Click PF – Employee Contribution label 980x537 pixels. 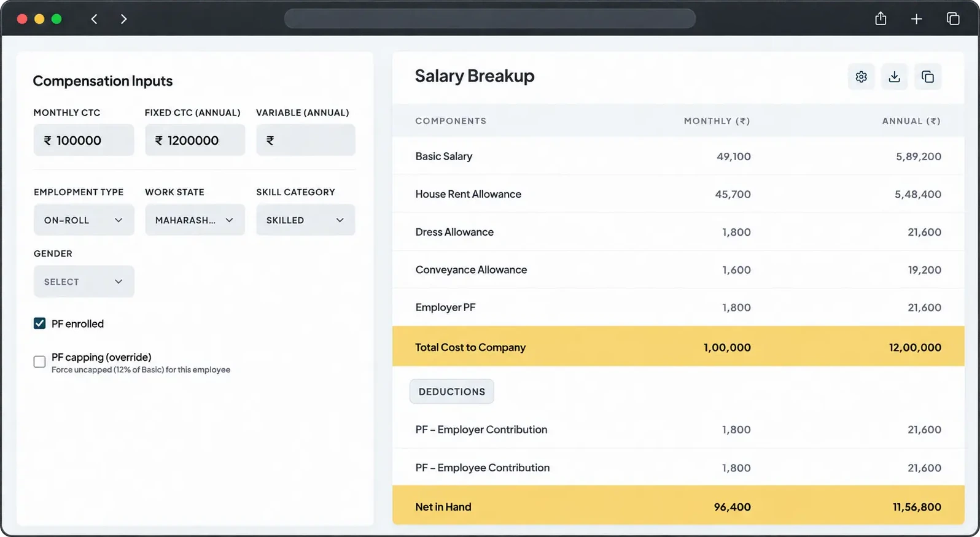(x=482, y=468)
